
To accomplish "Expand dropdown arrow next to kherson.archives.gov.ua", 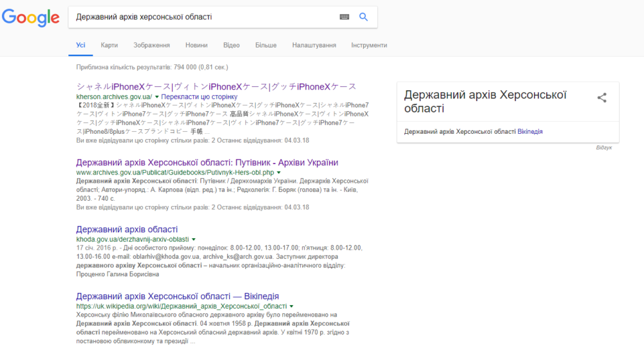I will pos(156,97).
